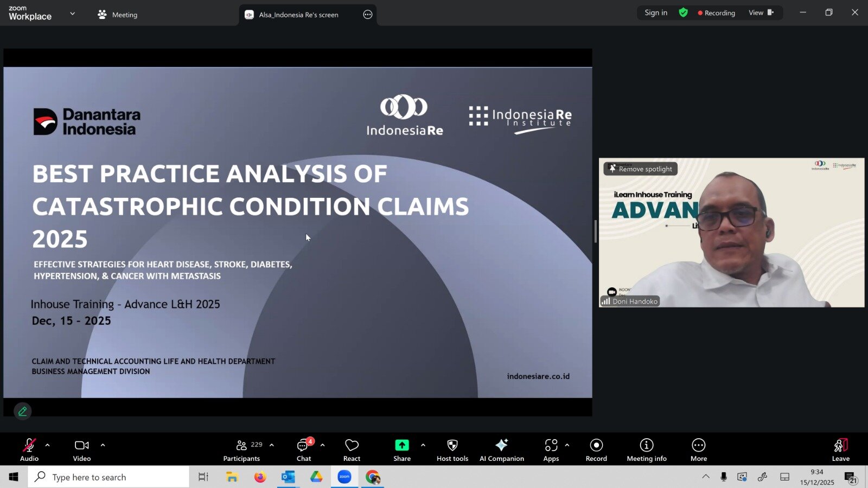Start recording with the Record button
The width and height of the screenshot is (868, 488).
coord(596,450)
